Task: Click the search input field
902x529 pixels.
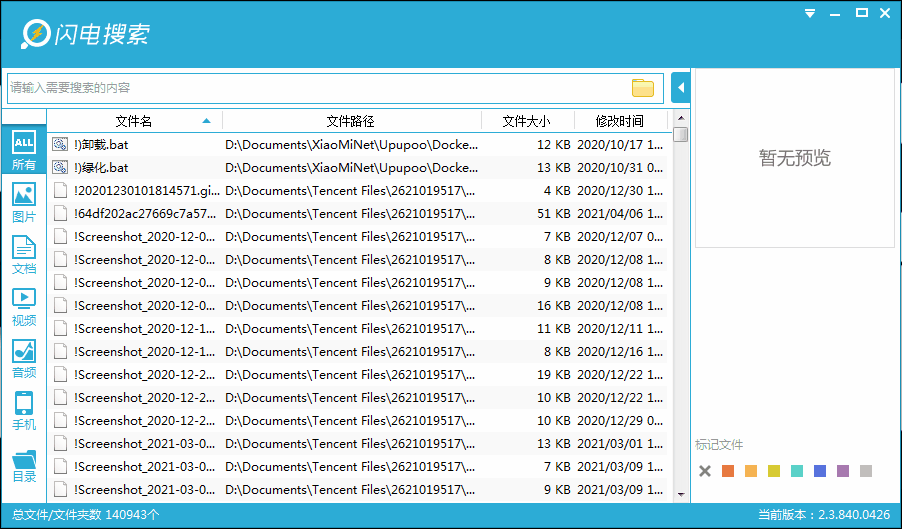Action: point(319,88)
